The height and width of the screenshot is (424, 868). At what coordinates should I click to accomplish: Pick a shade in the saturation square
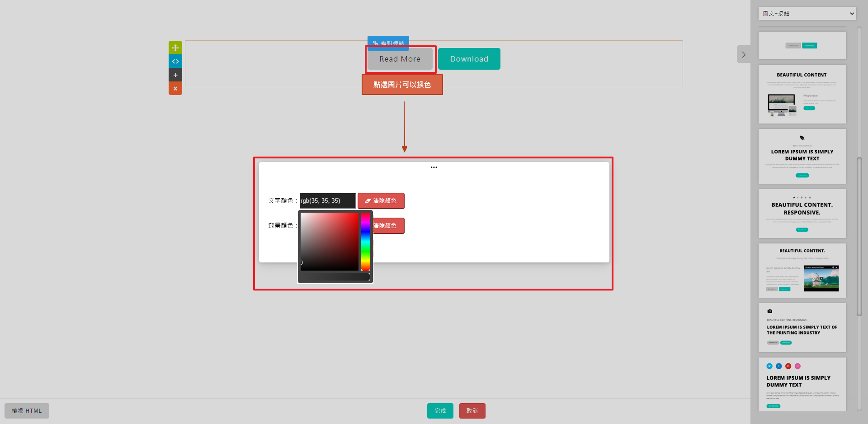(329, 241)
